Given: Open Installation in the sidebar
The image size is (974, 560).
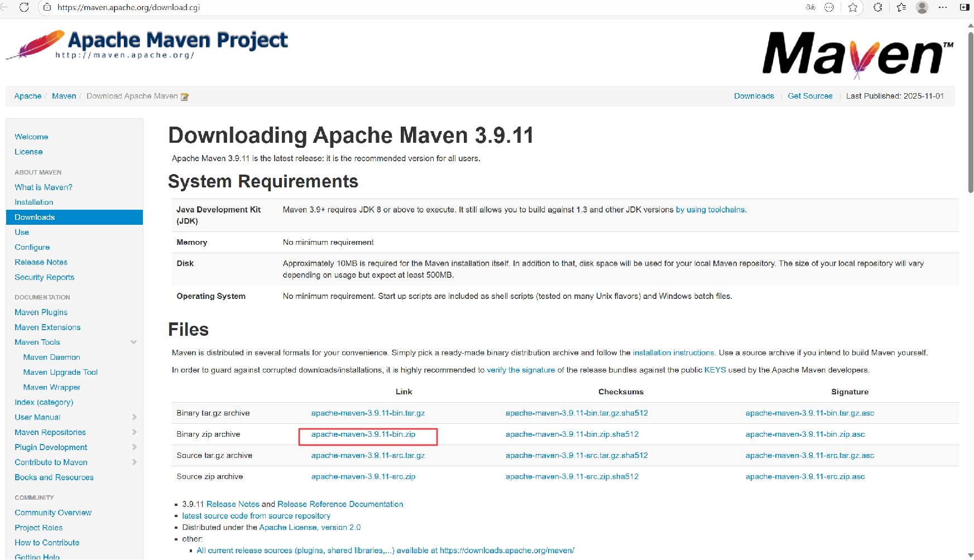Looking at the screenshot, I should point(34,202).
